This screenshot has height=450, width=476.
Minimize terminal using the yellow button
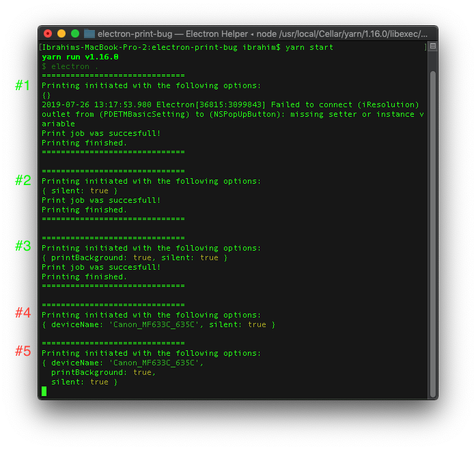[61, 33]
